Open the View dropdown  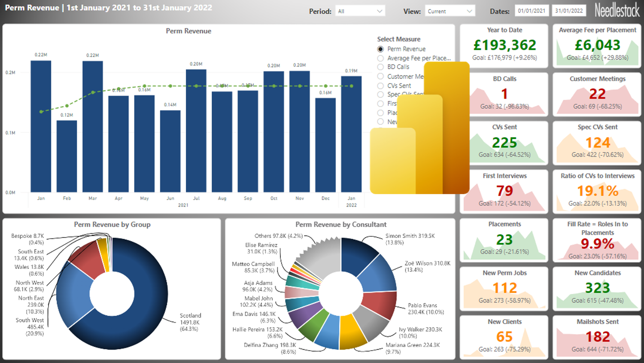[450, 11]
